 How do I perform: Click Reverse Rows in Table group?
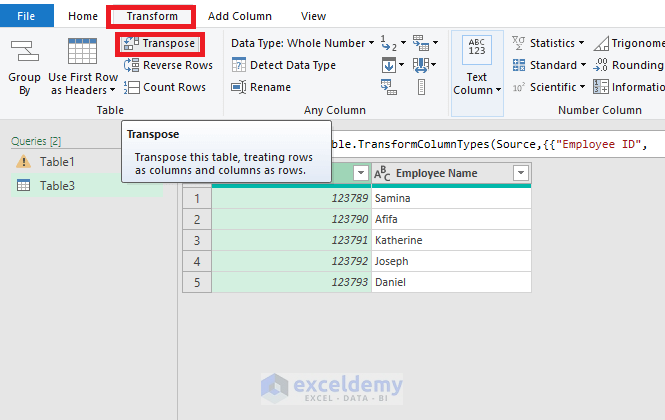click(x=168, y=65)
